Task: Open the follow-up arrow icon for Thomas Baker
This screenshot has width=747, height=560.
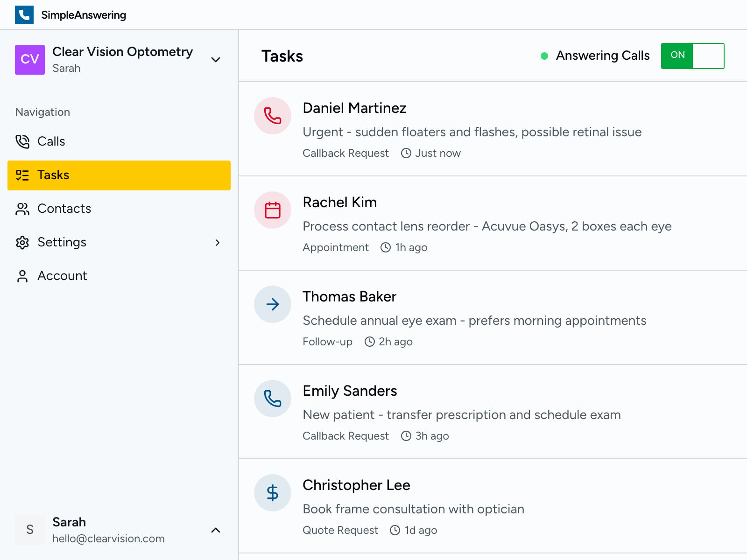Action: tap(272, 304)
